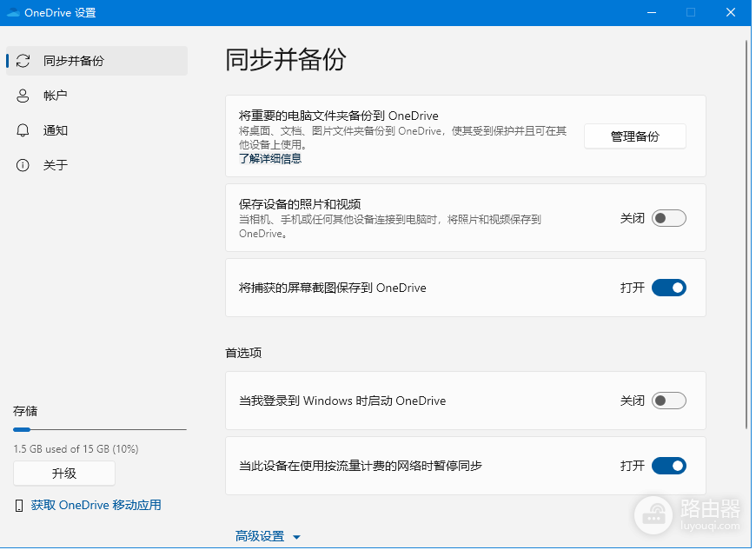Click the 同步并备份 page title
This screenshot has height=550, width=756.
tap(285, 60)
